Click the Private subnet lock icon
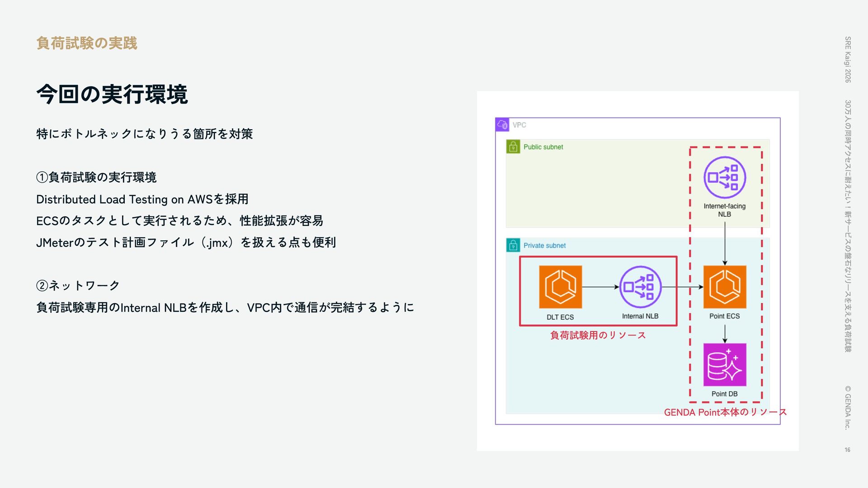Image resolution: width=868 pixels, height=488 pixels. (513, 245)
